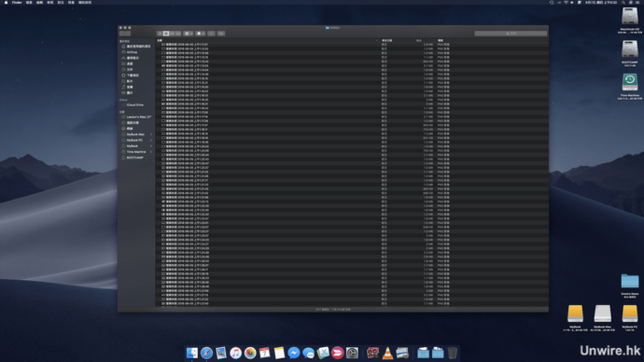Click Wi-Fi status icon in menu bar
The width and height of the screenshot is (644, 362).
coord(566,3)
